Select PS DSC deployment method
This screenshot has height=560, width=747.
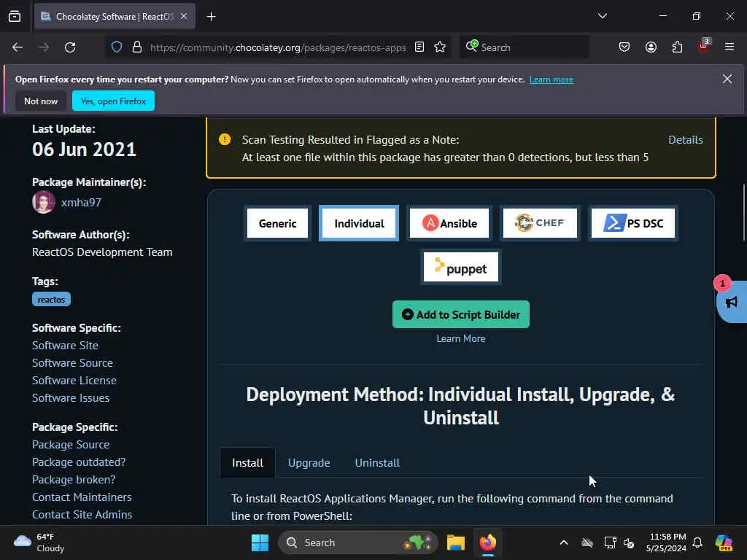[x=633, y=223]
